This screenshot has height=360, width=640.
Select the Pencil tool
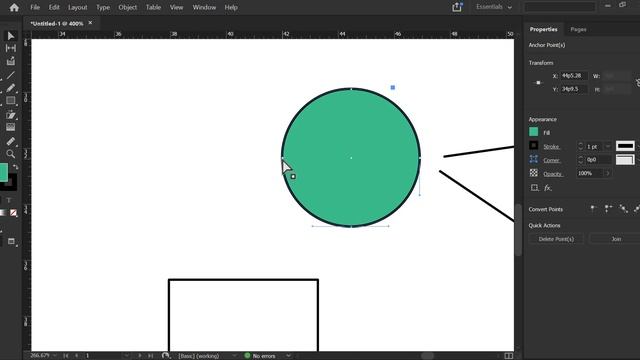[x=11, y=88]
